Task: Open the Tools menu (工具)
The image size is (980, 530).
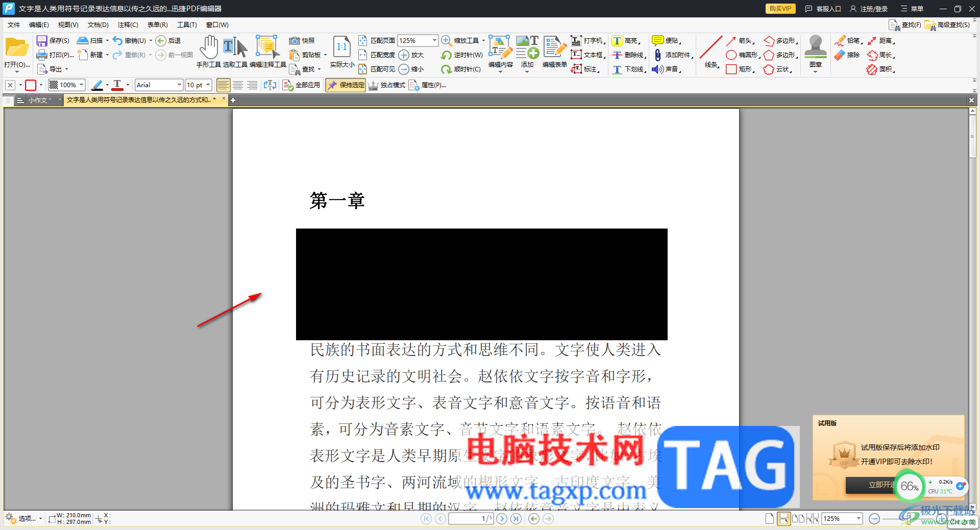Action: tap(187, 24)
